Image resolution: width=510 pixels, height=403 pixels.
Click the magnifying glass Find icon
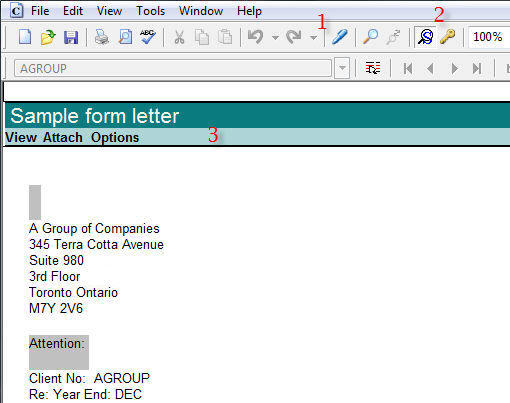click(370, 37)
